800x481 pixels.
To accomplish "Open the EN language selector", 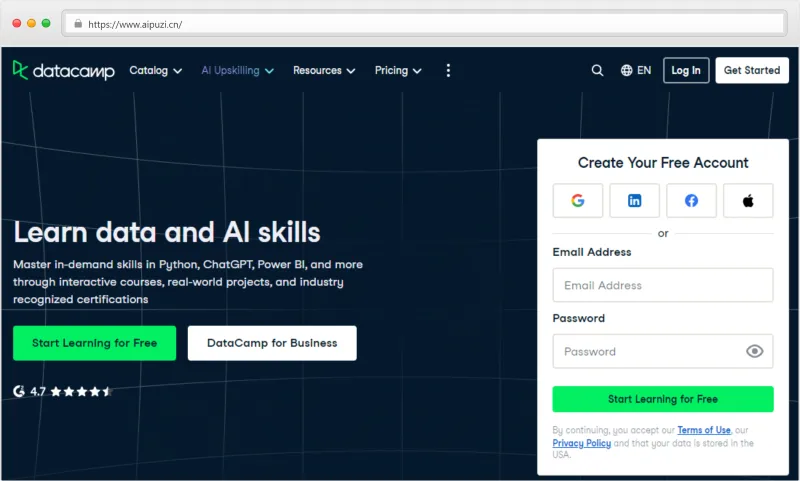I will pos(636,70).
